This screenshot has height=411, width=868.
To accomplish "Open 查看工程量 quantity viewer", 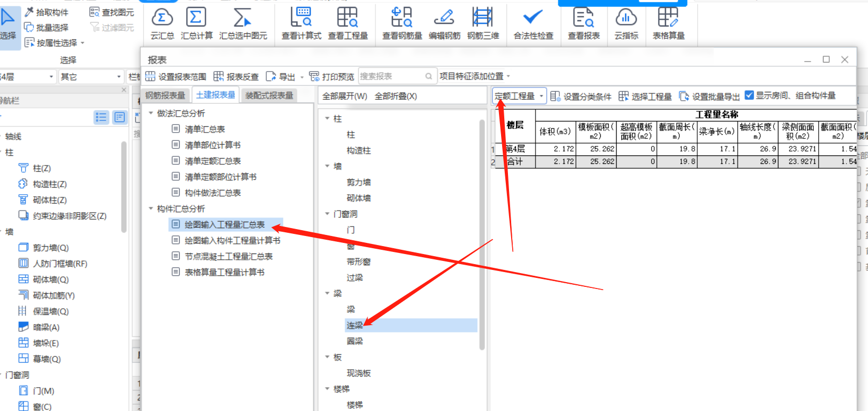I will coord(348,24).
